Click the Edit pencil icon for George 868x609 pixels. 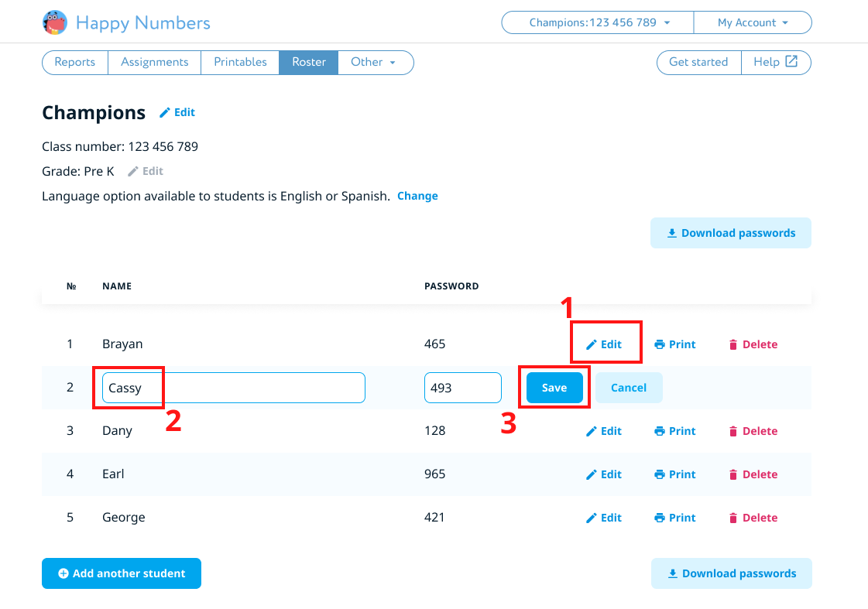[592, 518]
